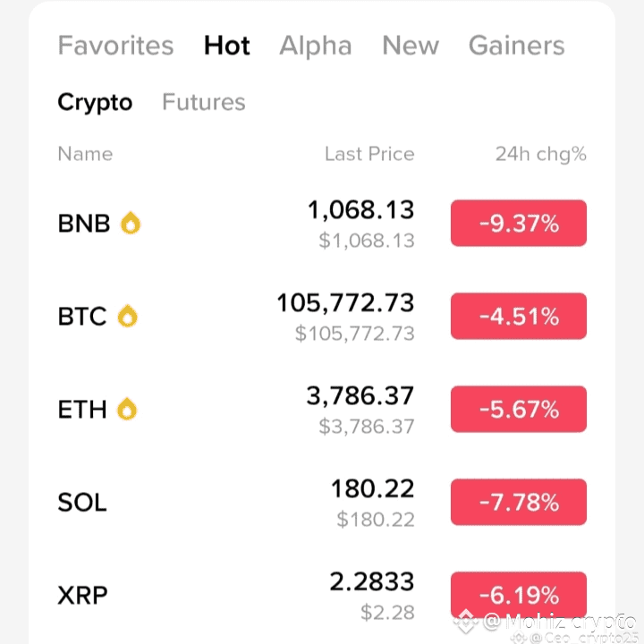Switch to the Favorites tab
The height and width of the screenshot is (644, 644).
[x=115, y=46]
